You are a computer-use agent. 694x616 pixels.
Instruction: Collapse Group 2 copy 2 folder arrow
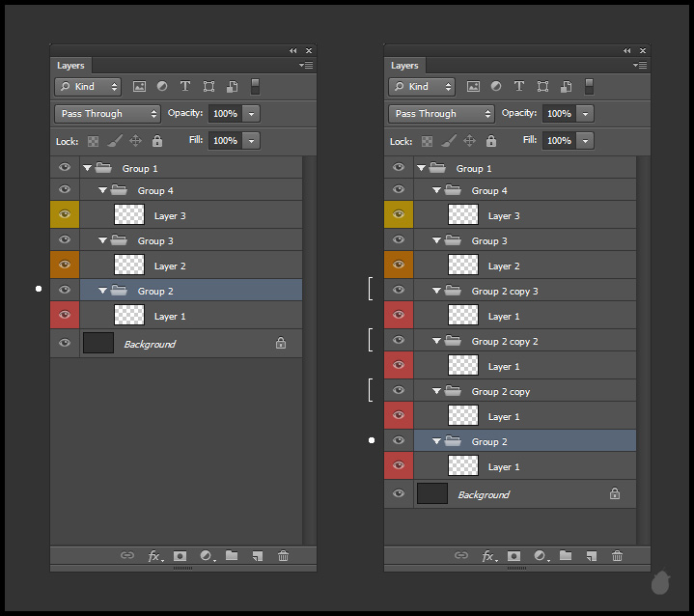click(x=436, y=341)
